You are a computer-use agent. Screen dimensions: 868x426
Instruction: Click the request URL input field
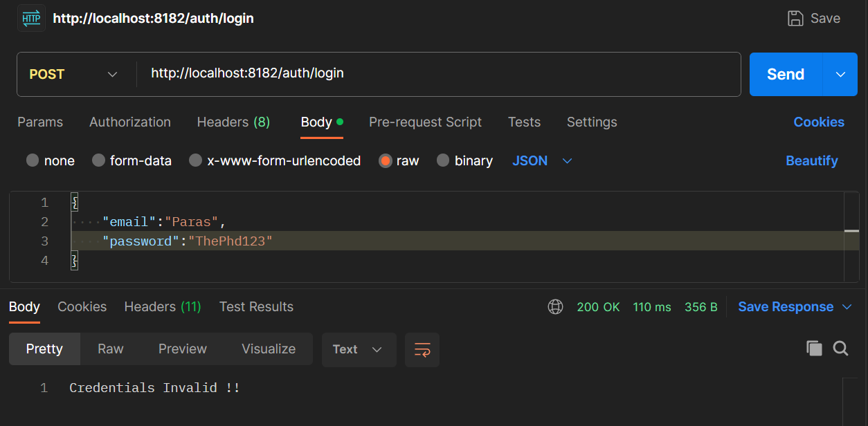point(415,74)
